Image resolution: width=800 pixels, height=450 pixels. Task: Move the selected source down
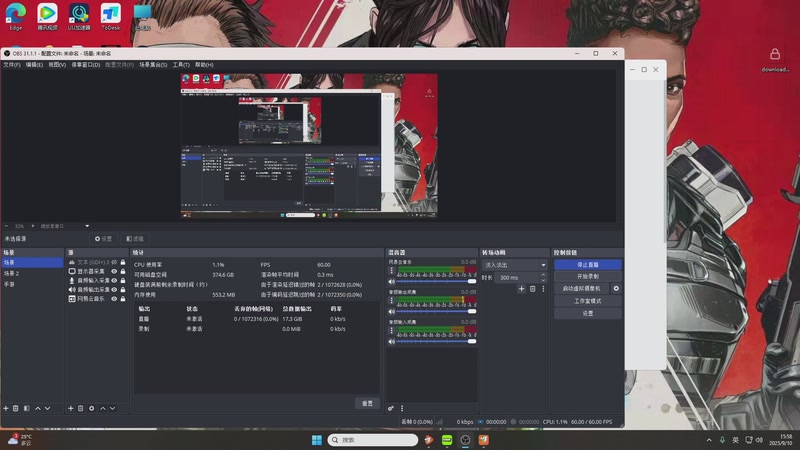(113, 409)
